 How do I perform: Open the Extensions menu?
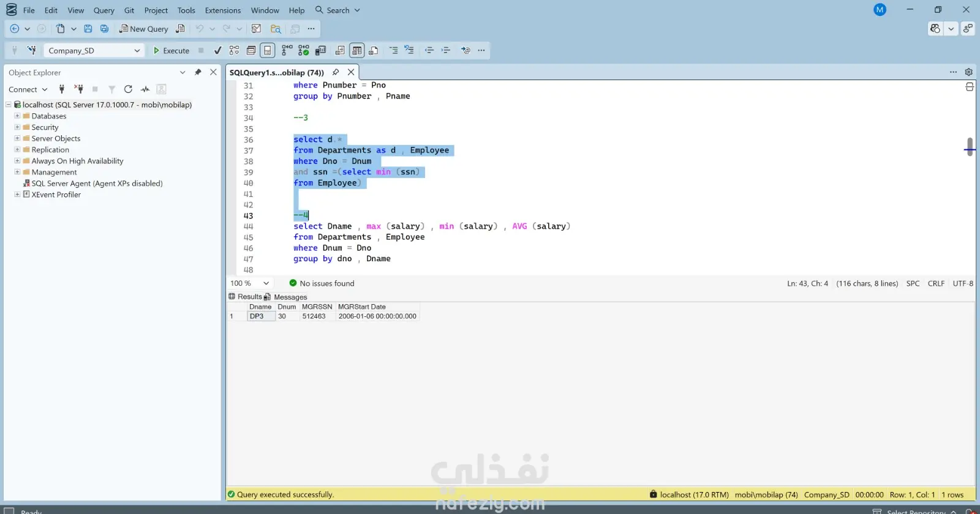pyautogui.click(x=223, y=10)
